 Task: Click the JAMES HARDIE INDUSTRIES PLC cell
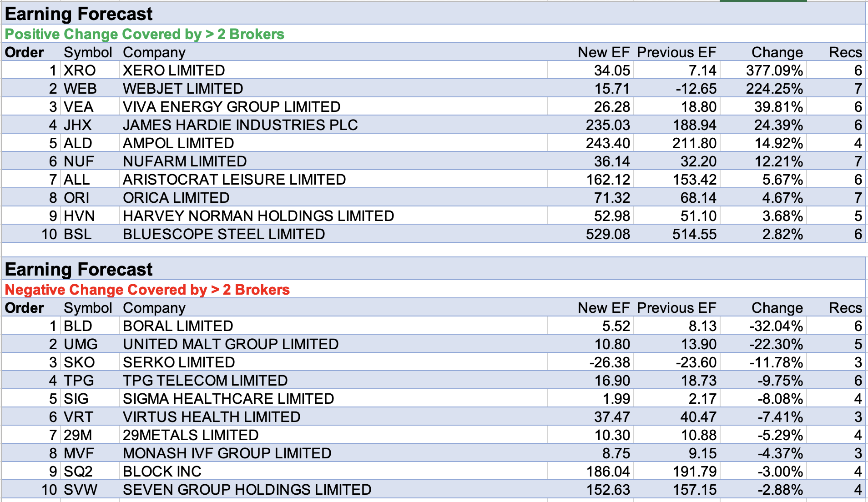240,125
